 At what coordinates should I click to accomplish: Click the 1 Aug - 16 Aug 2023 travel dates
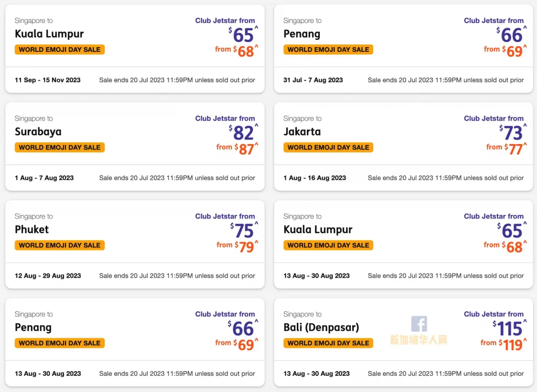[315, 178]
